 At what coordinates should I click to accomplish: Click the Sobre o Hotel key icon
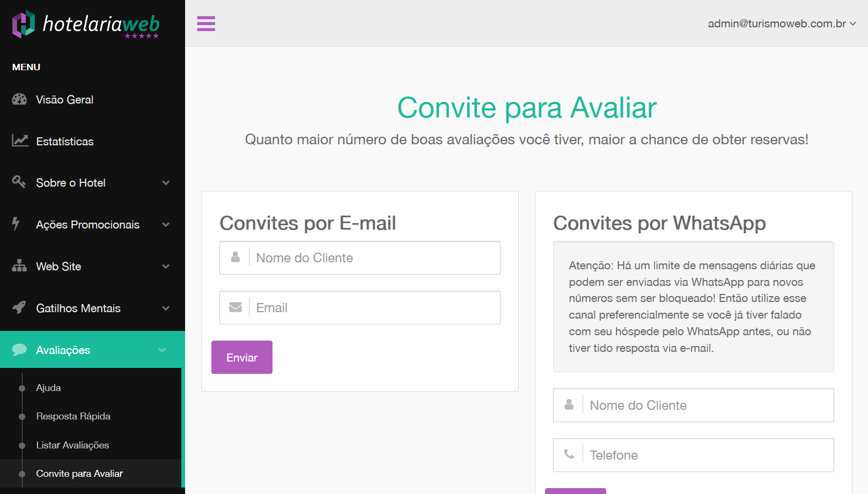tap(19, 182)
